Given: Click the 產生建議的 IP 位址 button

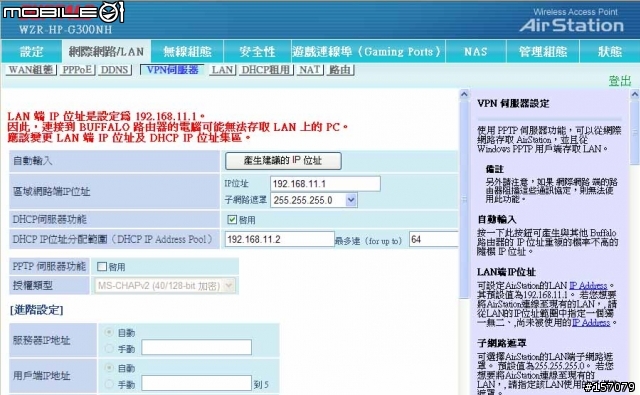Looking at the screenshot, I should (283, 161).
